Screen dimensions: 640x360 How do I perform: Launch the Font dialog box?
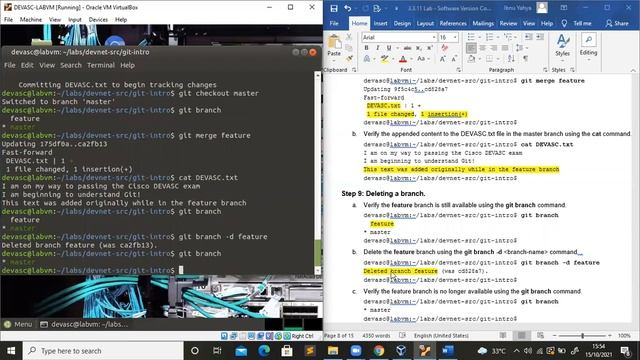tap(459, 70)
